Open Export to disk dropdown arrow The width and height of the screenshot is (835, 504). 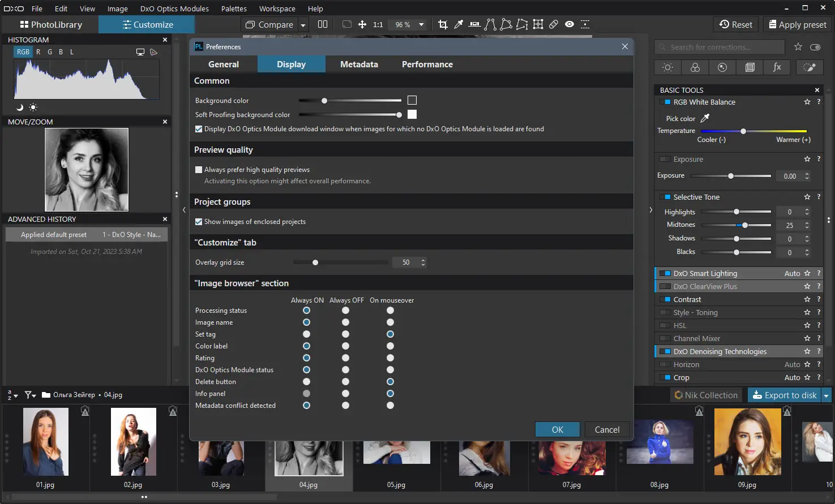[x=826, y=395]
